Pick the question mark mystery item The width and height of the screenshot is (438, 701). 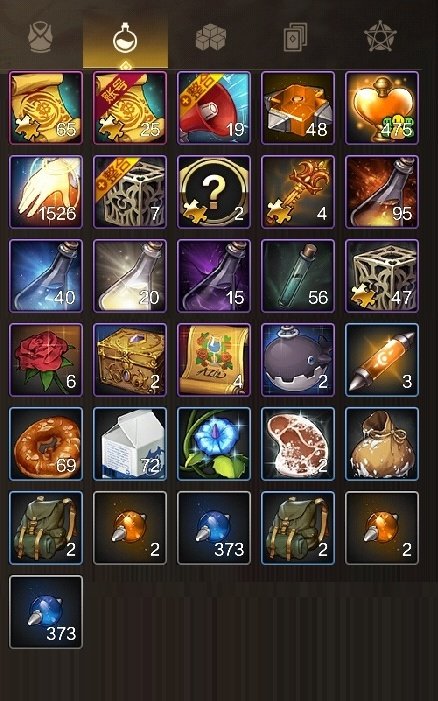click(214, 192)
